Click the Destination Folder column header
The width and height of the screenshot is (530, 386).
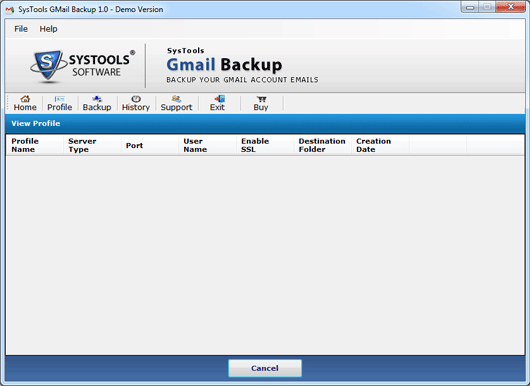(322, 145)
